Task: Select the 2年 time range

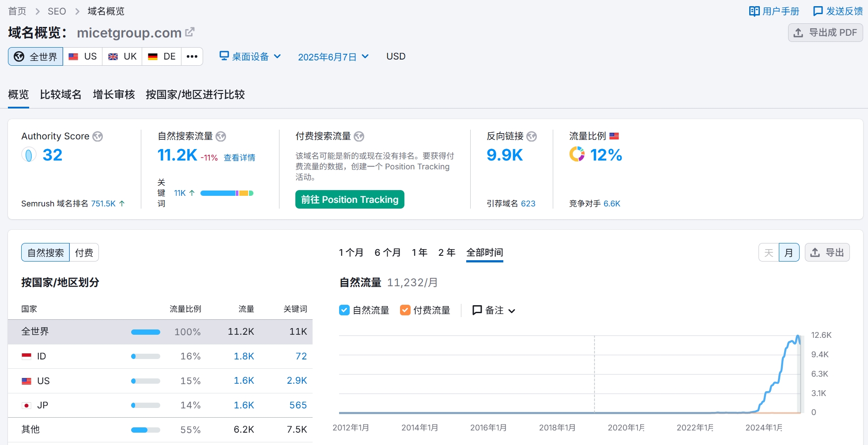Action: click(x=447, y=252)
